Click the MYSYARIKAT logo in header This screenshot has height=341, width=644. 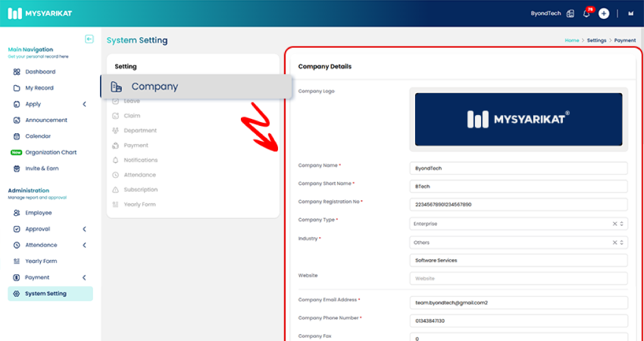pyautogui.click(x=40, y=13)
